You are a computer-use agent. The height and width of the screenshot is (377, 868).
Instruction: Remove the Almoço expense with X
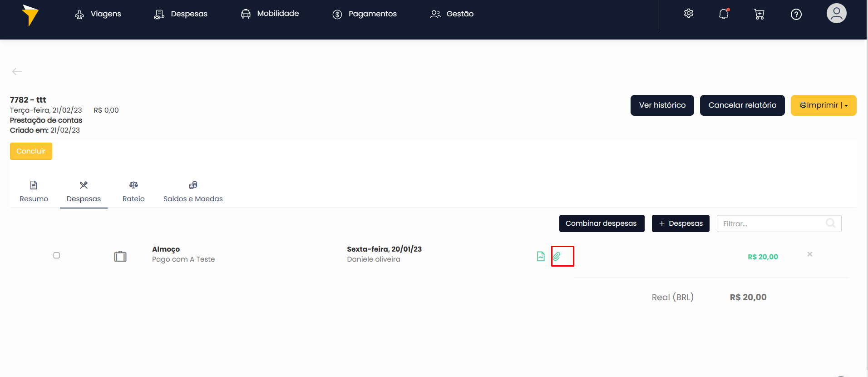click(810, 254)
